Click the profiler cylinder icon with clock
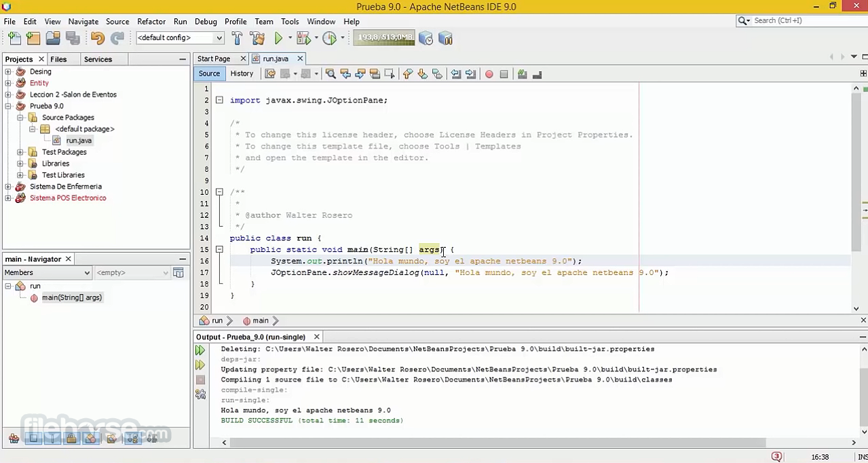Screen dimensions: 868x463 (426, 39)
